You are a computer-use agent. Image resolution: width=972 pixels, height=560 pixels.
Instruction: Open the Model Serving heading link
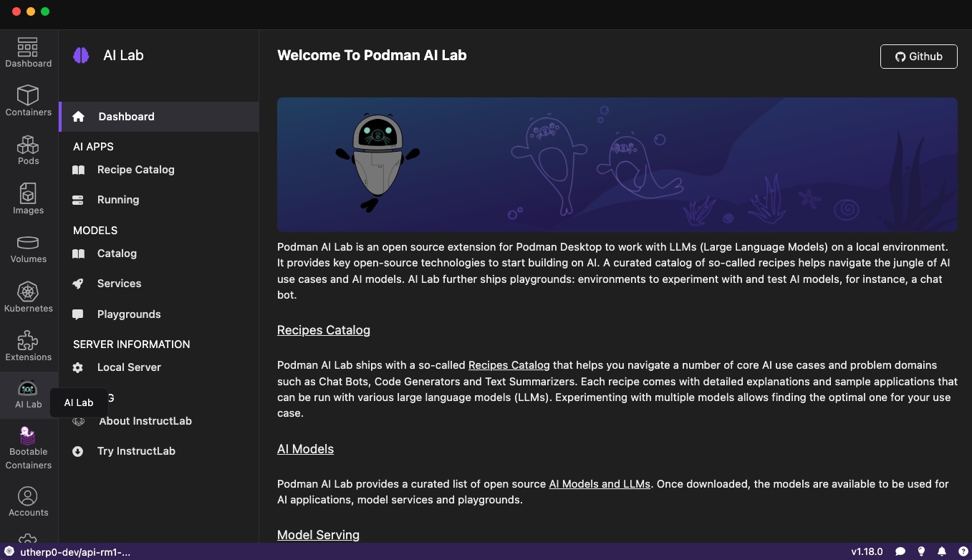click(318, 535)
